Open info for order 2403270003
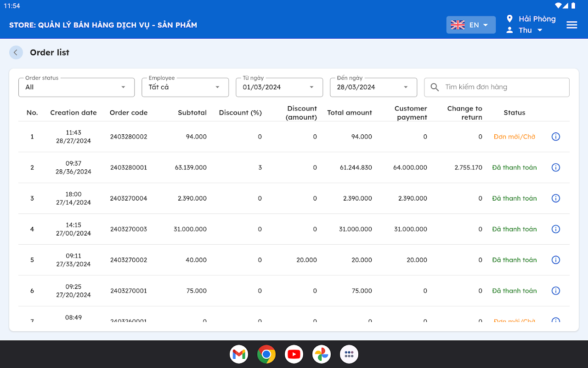The image size is (588, 368). (555, 229)
